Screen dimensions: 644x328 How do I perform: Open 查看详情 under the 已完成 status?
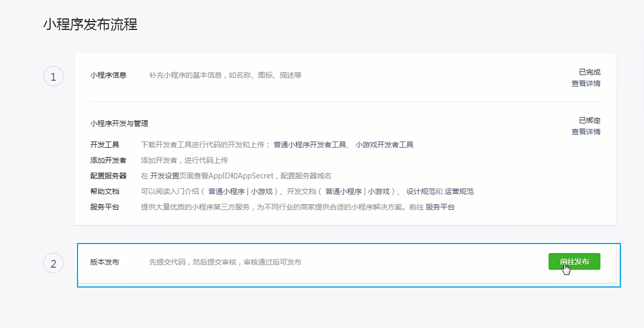coord(586,84)
